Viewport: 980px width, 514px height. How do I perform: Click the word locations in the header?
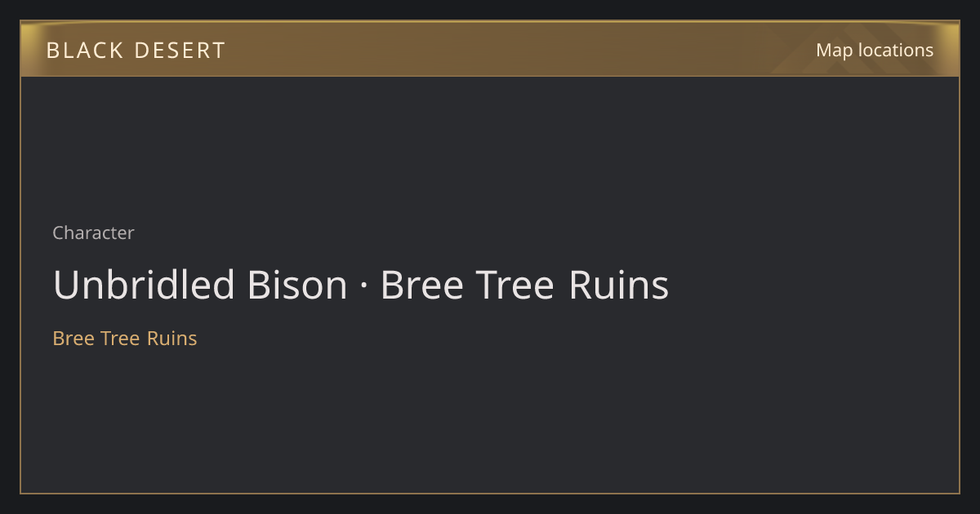896,50
